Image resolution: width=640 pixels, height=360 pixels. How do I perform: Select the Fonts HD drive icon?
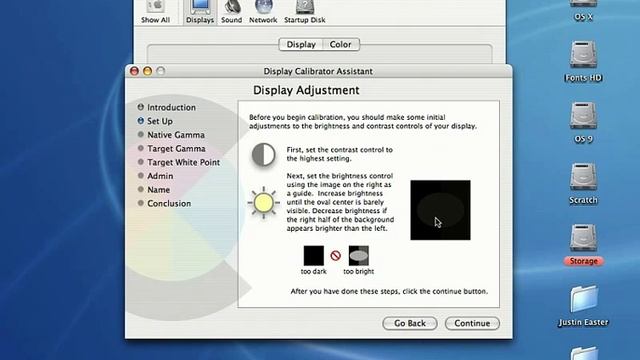583,54
